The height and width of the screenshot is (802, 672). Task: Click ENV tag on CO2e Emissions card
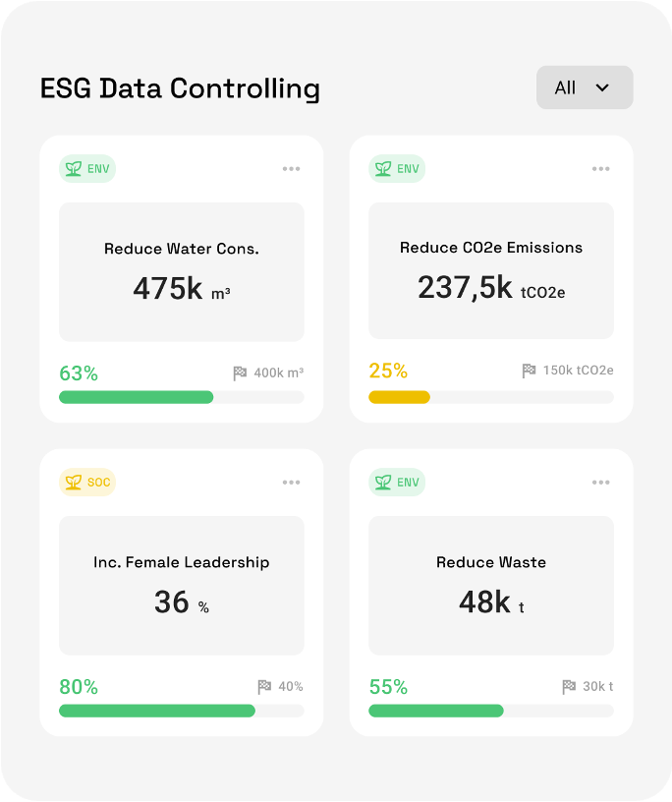pyautogui.click(x=397, y=169)
